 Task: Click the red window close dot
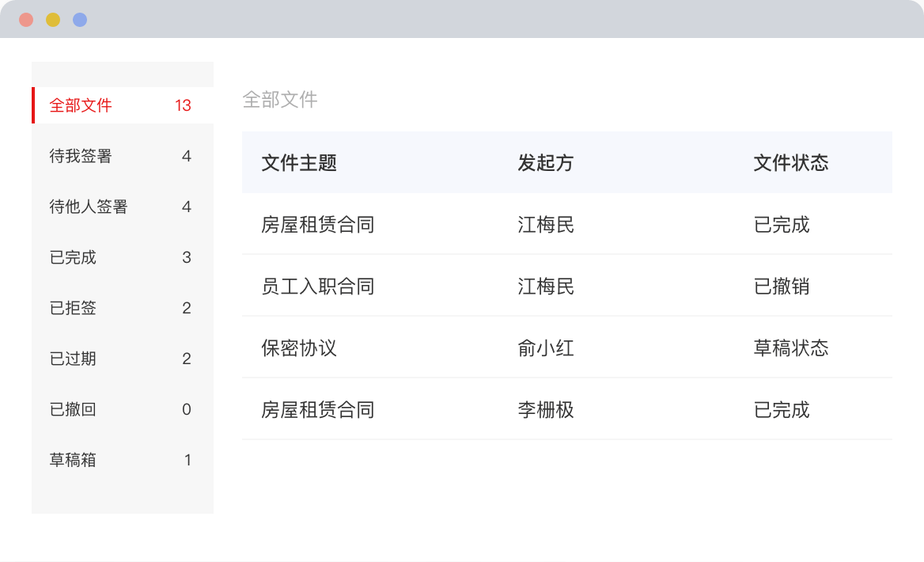(x=26, y=20)
